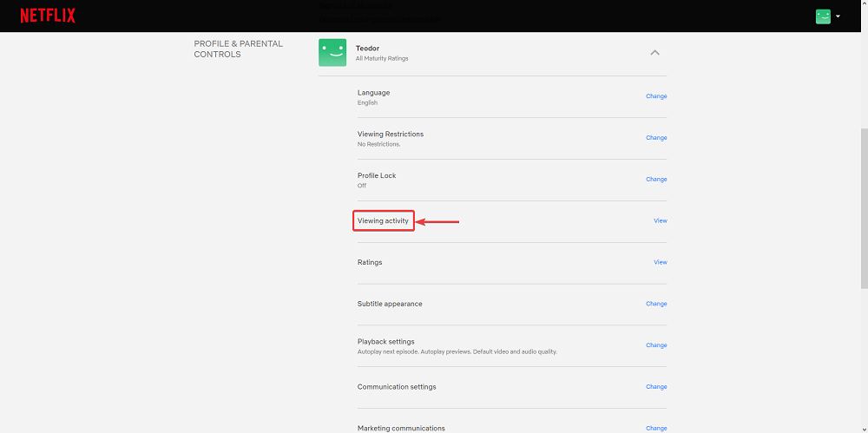Change Marketing communications

[x=656, y=428]
